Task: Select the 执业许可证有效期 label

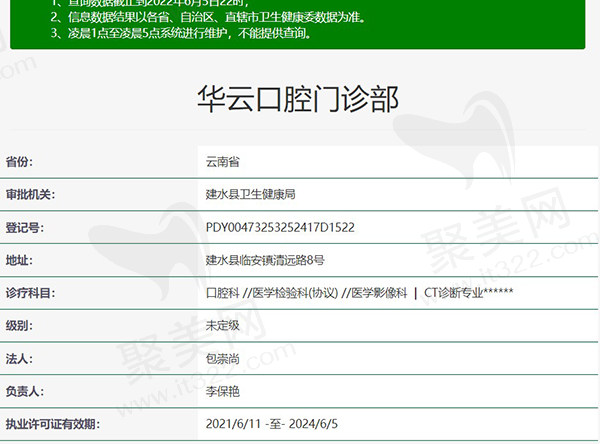Action: click(x=52, y=424)
